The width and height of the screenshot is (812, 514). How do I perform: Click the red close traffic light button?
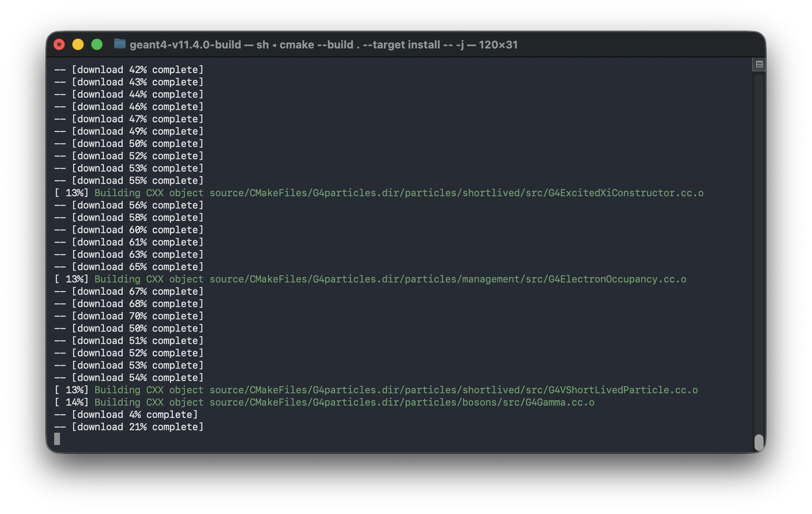(x=59, y=44)
